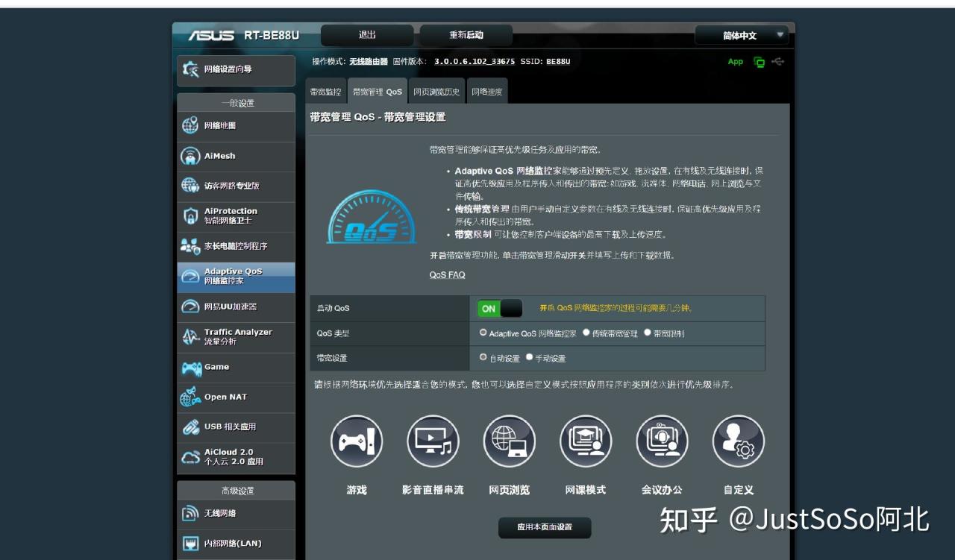
Task: Click the green App link
Action: click(x=736, y=62)
